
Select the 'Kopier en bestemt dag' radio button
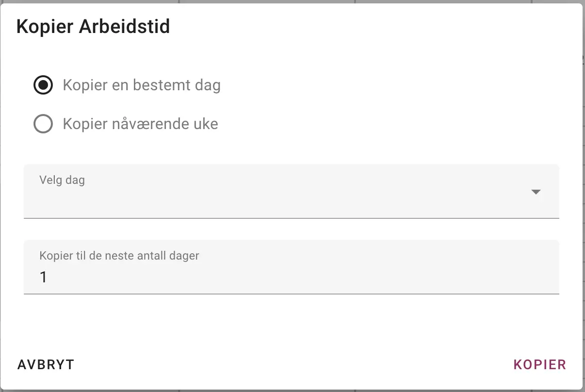(43, 85)
